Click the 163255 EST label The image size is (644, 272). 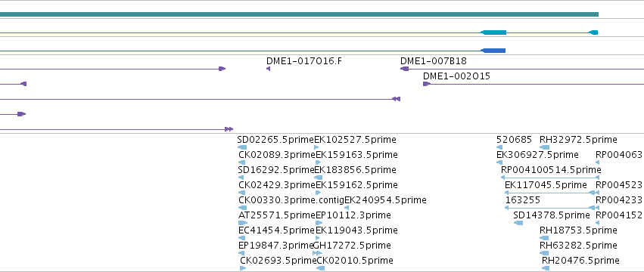(x=522, y=200)
